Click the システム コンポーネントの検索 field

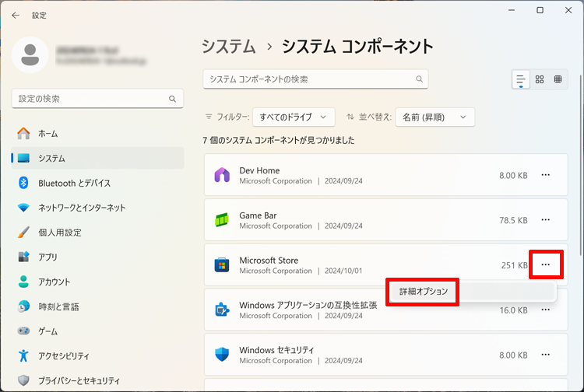[311, 79]
